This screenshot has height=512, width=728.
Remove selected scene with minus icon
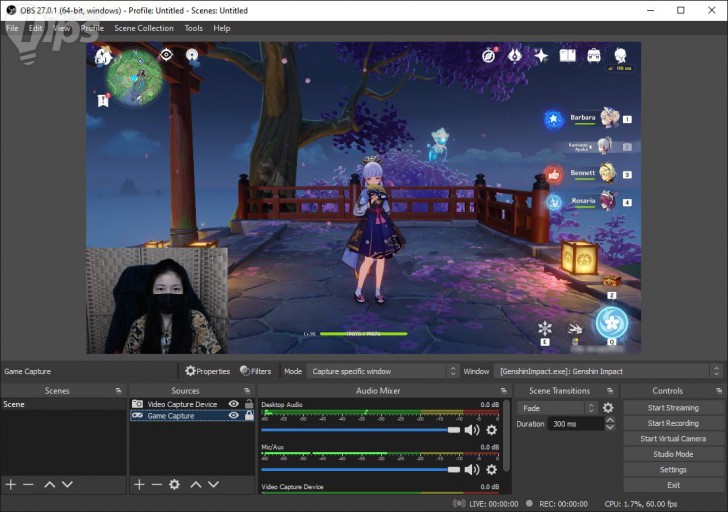(x=28, y=485)
